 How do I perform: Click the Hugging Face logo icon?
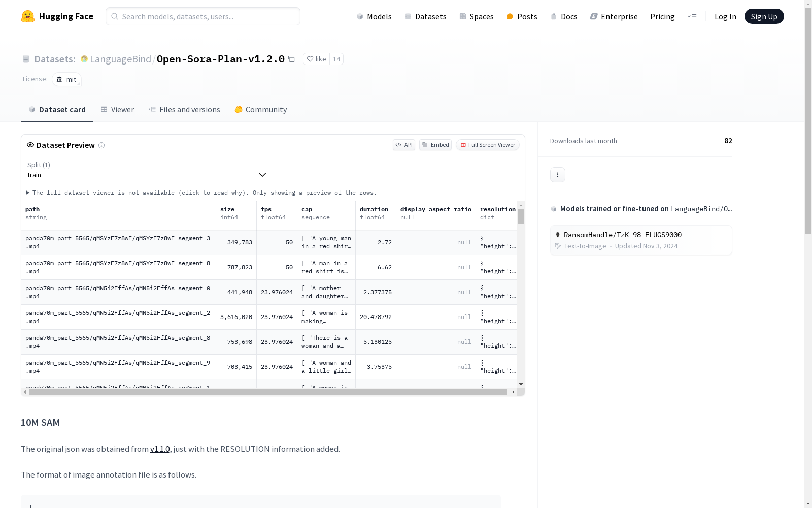(x=28, y=16)
